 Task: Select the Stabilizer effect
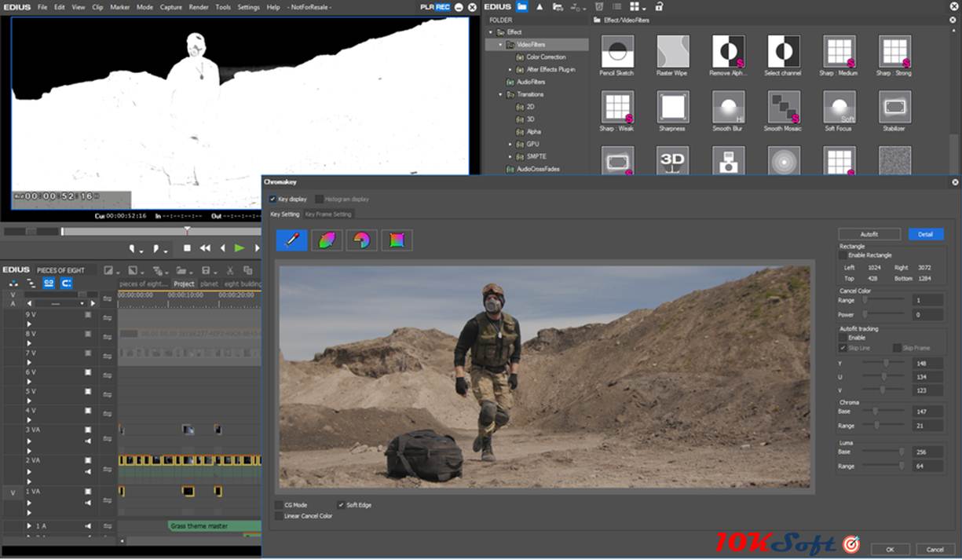click(894, 107)
